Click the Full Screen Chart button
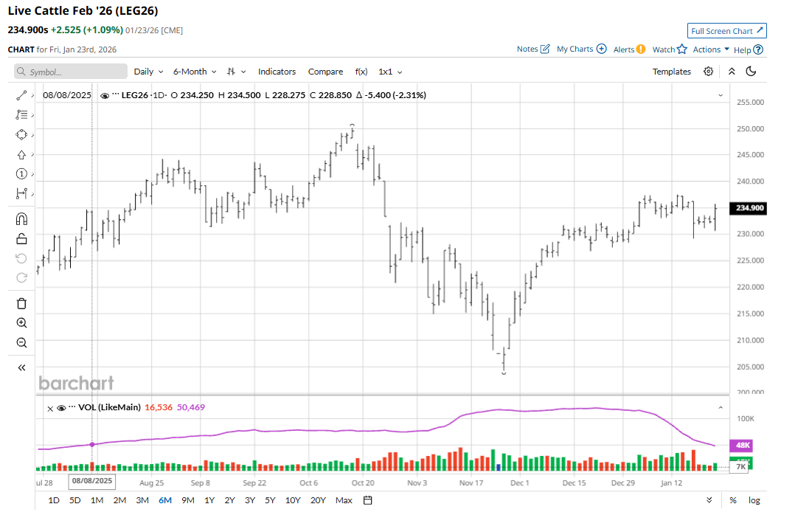 [726, 31]
